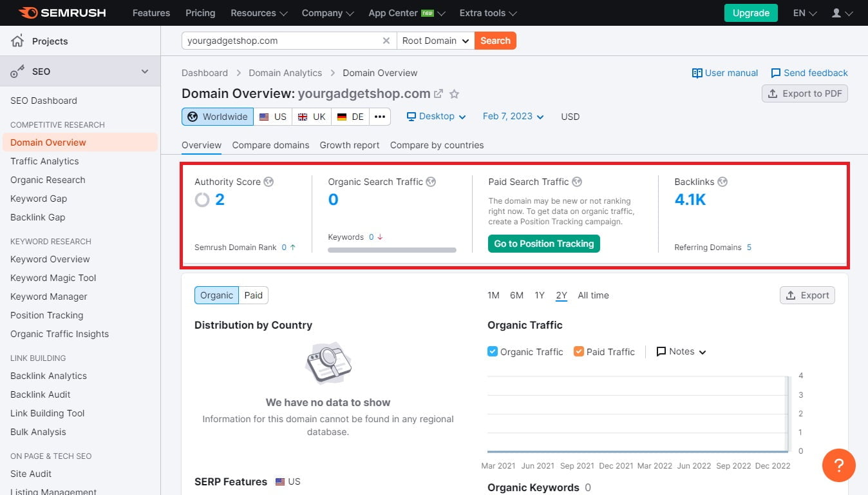Open Keyword Magic Tool in the sidebar
This screenshot has width=868, height=495.
coord(53,278)
